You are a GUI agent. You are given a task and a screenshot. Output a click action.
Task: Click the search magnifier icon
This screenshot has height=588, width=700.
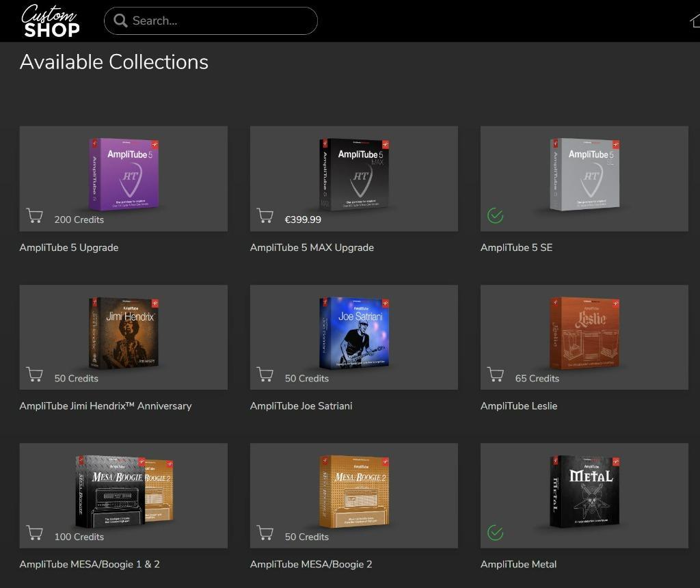pos(120,21)
